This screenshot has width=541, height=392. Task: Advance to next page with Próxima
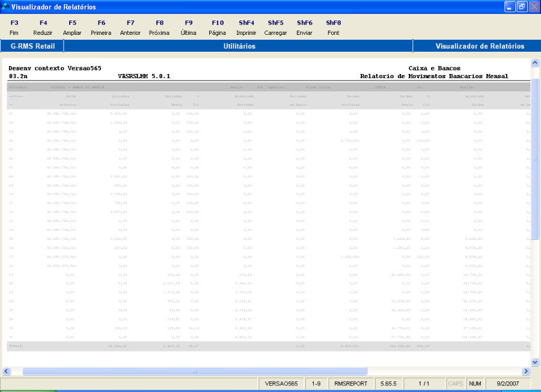[159, 27]
